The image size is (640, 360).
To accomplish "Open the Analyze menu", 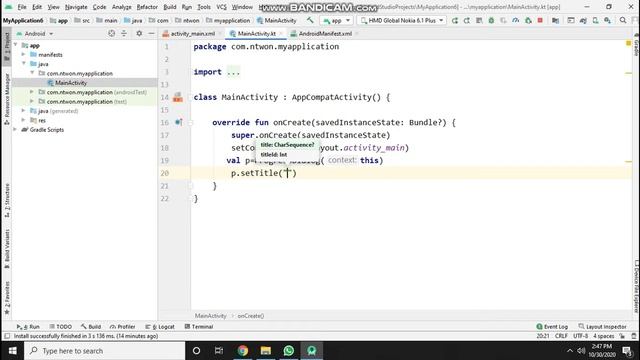I will [122, 7].
